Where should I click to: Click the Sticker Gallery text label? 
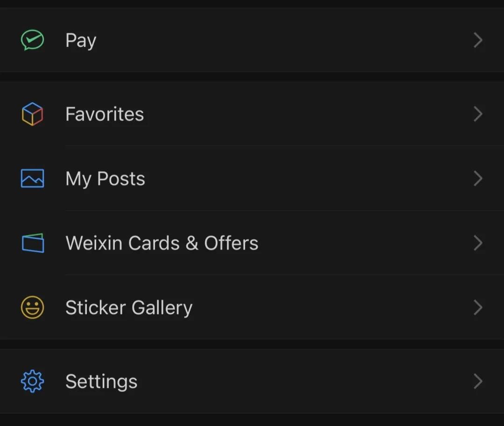129,307
